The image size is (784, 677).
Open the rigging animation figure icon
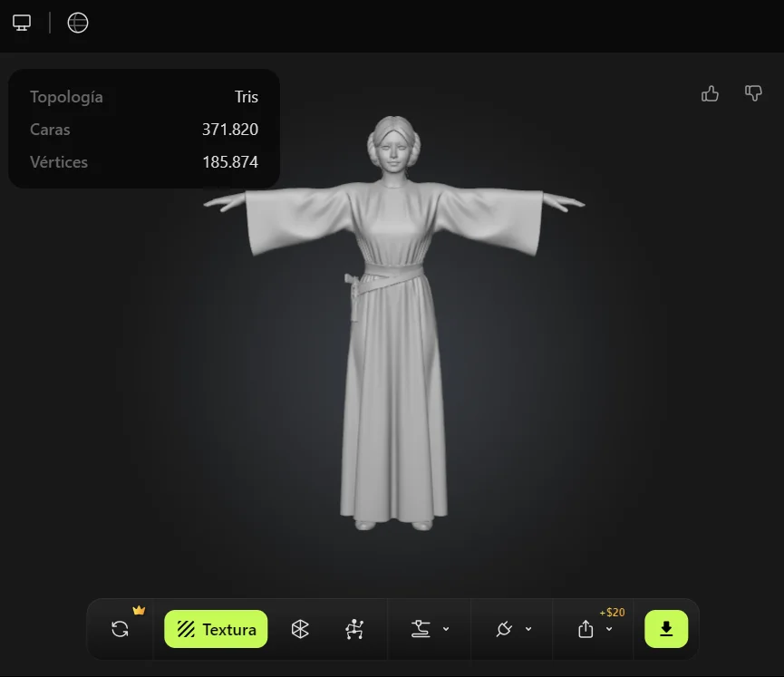tap(354, 629)
